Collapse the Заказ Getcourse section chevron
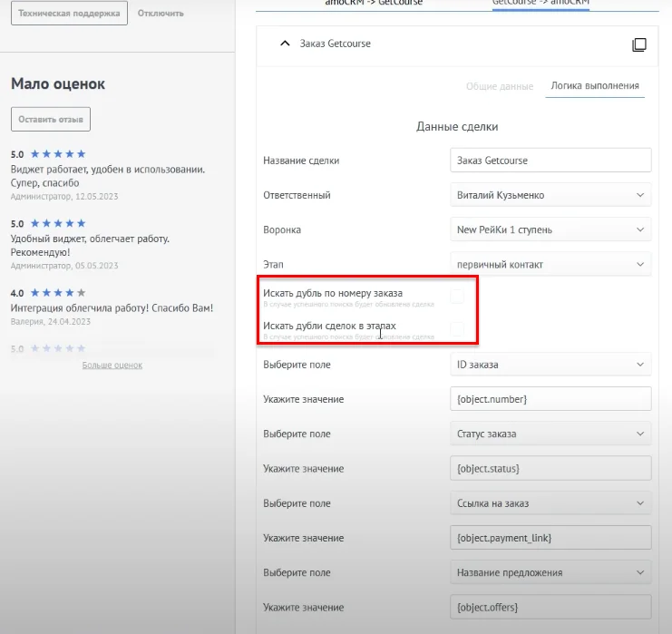The image size is (672, 634). coord(285,44)
